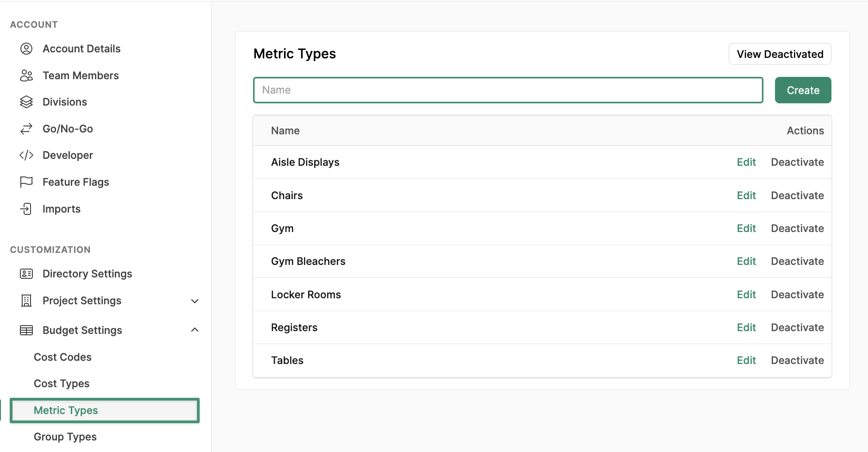Select Budget Settings menu item
This screenshot has height=452, width=868.
click(82, 330)
